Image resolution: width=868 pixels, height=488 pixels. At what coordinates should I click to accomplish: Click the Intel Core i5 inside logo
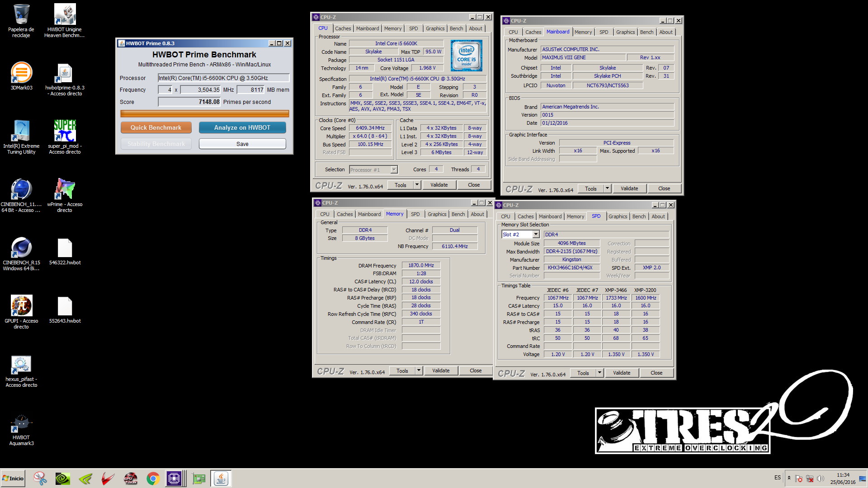coord(467,56)
